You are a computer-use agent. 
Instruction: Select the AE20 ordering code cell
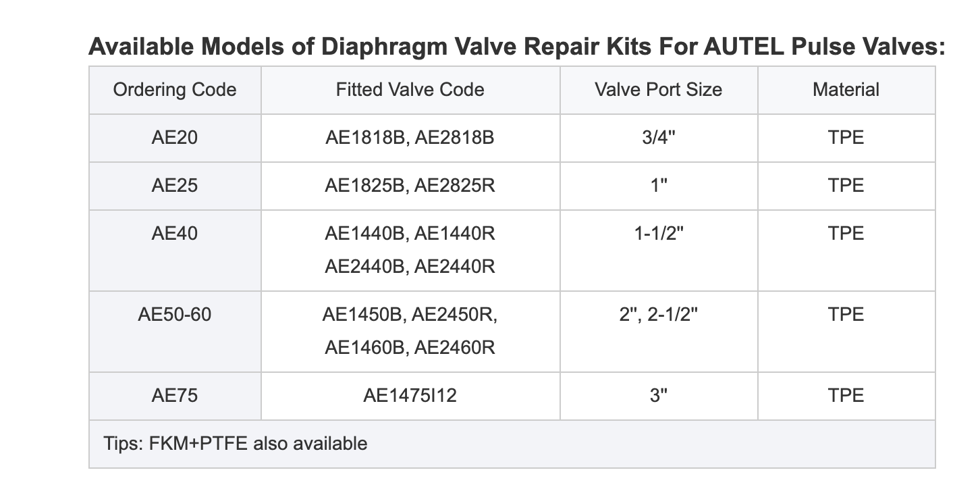coord(175,138)
